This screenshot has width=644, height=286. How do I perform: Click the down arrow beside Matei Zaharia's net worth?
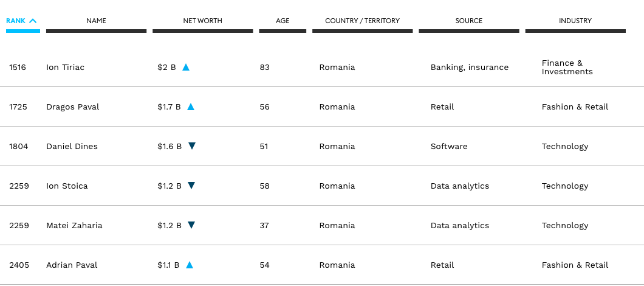tap(191, 225)
